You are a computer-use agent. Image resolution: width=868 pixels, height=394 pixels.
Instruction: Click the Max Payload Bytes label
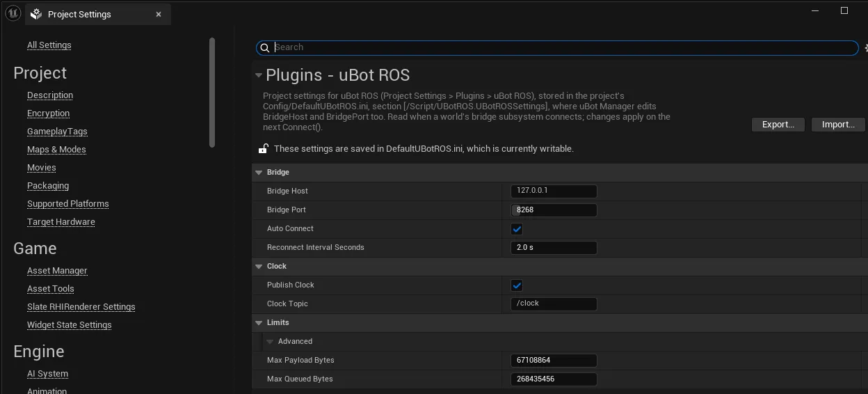click(x=300, y=360)
